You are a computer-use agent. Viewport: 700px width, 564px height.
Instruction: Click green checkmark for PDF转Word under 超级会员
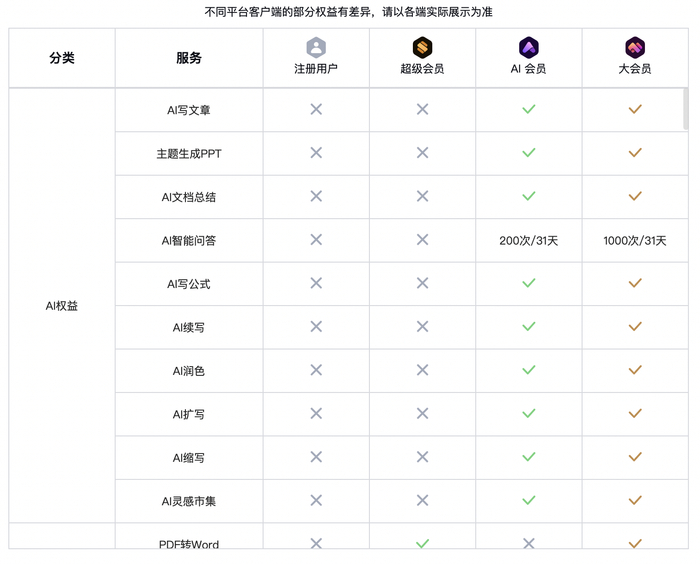tap(422, 544)
